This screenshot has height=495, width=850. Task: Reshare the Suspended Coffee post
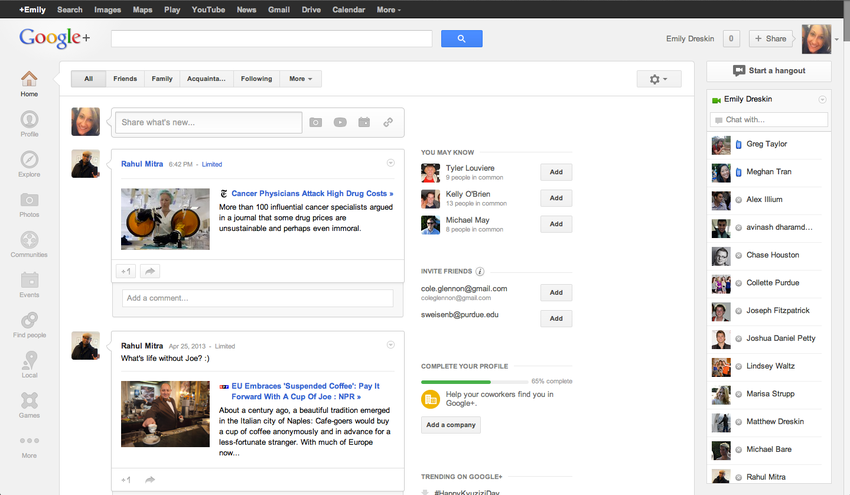tap(150, 480)
